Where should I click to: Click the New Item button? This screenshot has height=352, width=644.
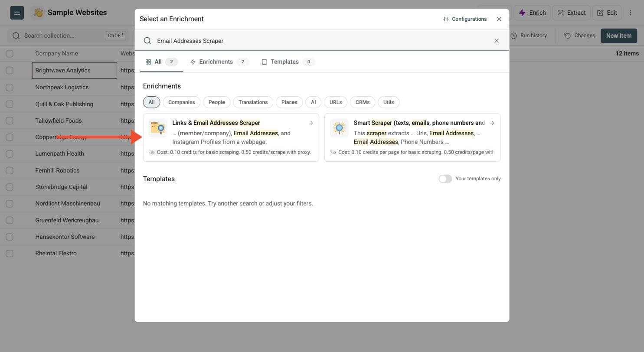tap(619, 36)
